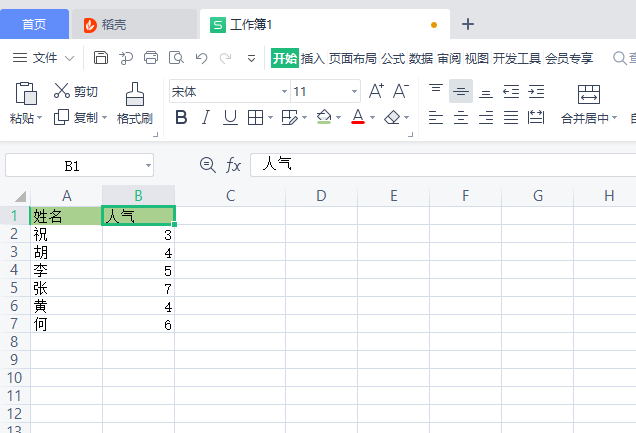
Task: Open the 会员专享 tab
Action: (x=569, y=58)
